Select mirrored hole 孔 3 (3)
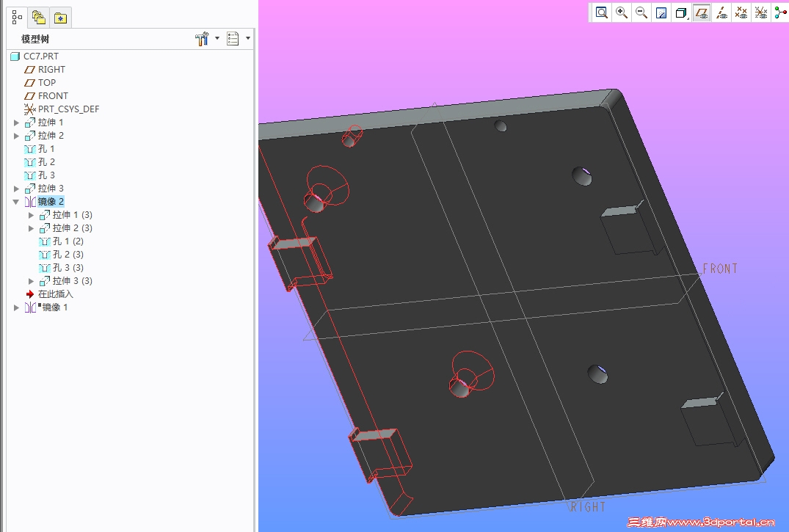This screenshot has width=789, height=532. click(68, 268)
